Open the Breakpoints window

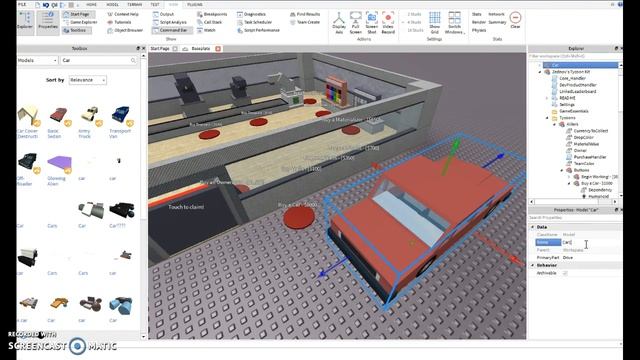tap(212, 14)
